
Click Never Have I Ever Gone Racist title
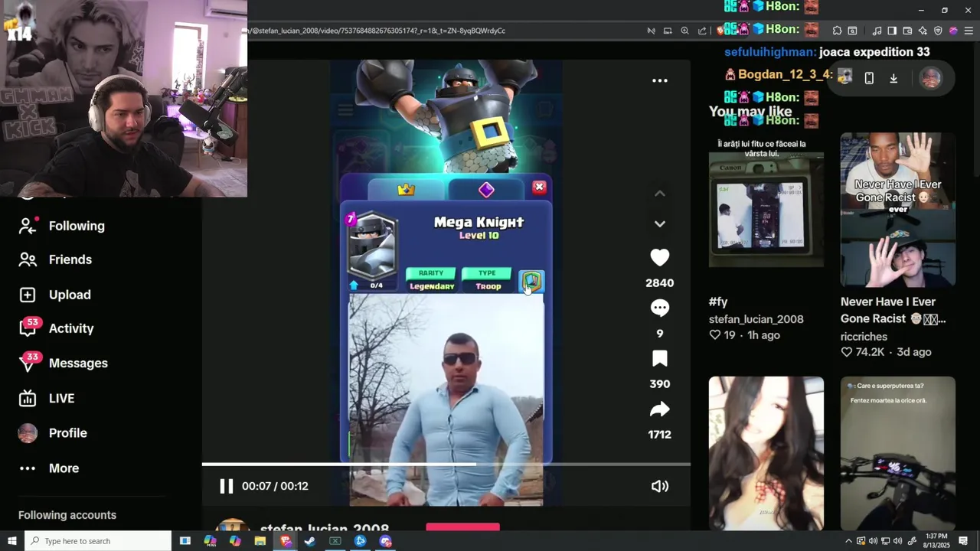coord(893,310)
